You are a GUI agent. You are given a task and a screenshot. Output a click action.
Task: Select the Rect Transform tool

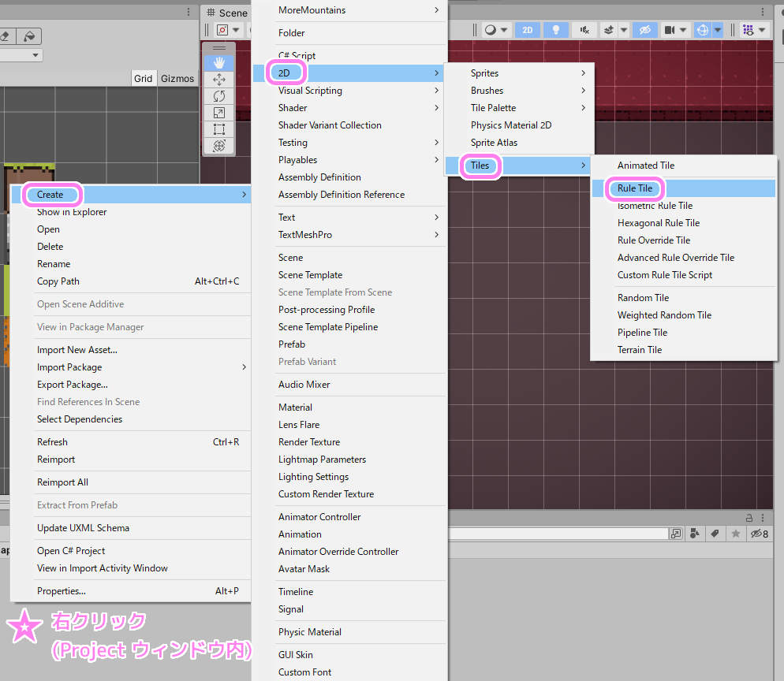point(219,129)
